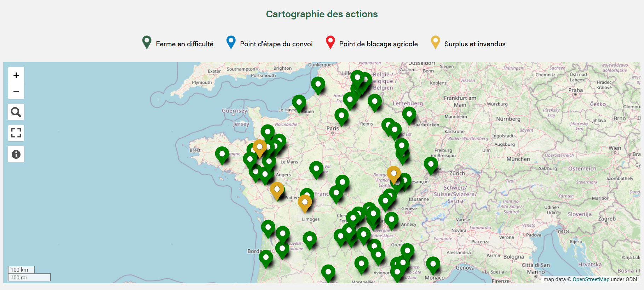This screenshot has width=644, height=290.
Task: Zoom in on the map
Action: coord(16,75)
